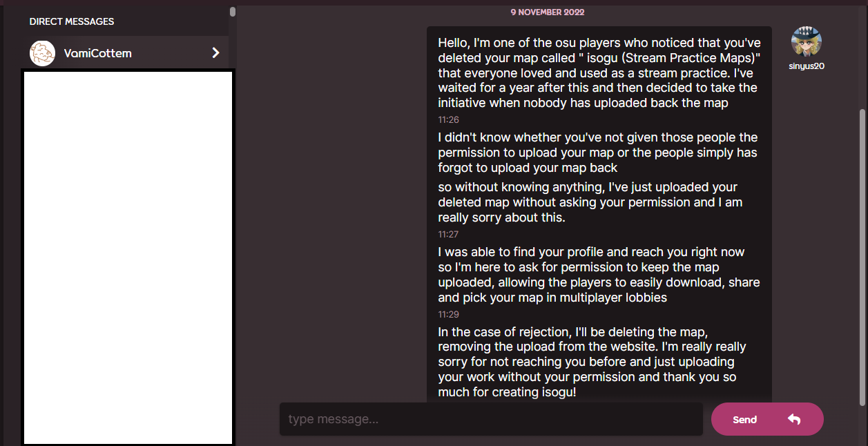Open the sinyus20 username link
This screenshot has height=446, width=868.
pos(807,66)
